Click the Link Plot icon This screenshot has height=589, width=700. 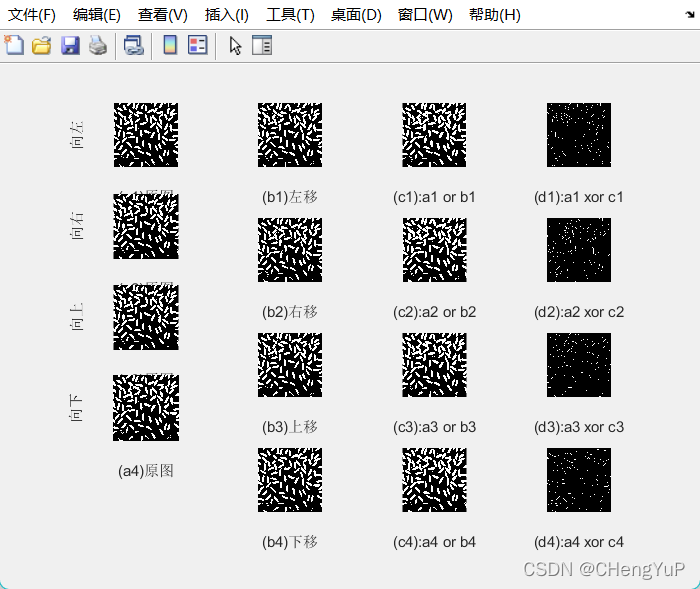[133, 45]
